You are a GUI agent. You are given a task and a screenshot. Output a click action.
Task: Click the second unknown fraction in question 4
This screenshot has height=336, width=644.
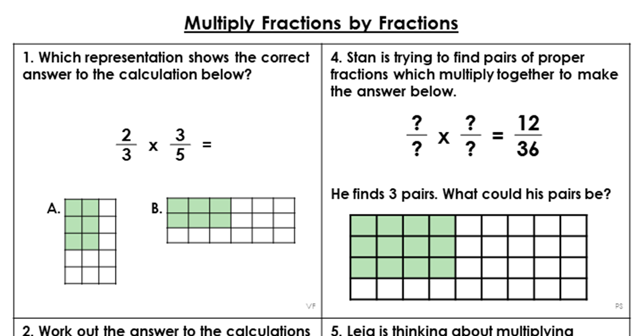[x=470, y=137]
